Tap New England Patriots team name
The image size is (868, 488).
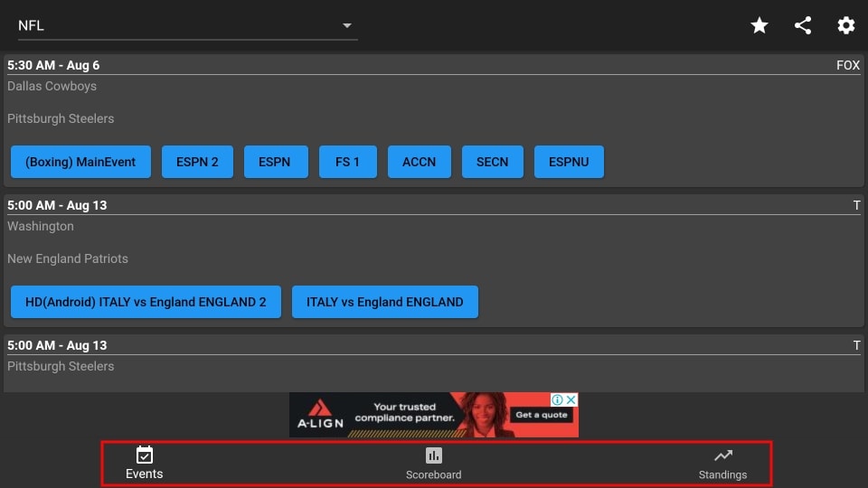click(x=68, y=259)
